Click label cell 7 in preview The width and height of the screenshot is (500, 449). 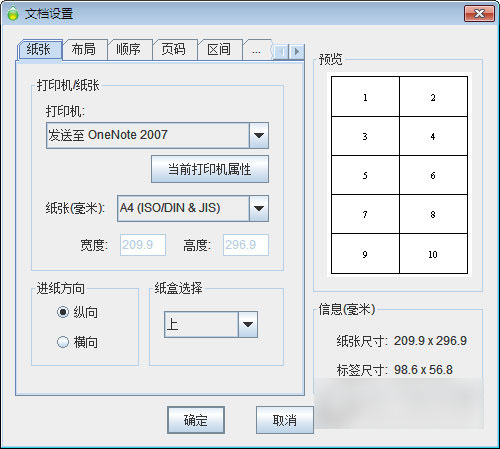pos(365,214)
